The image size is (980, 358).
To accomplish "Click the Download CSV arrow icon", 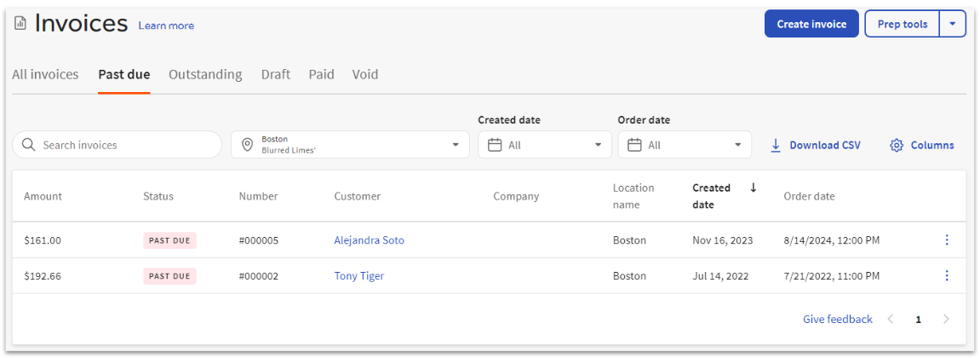I will click(x=776, y=146).
